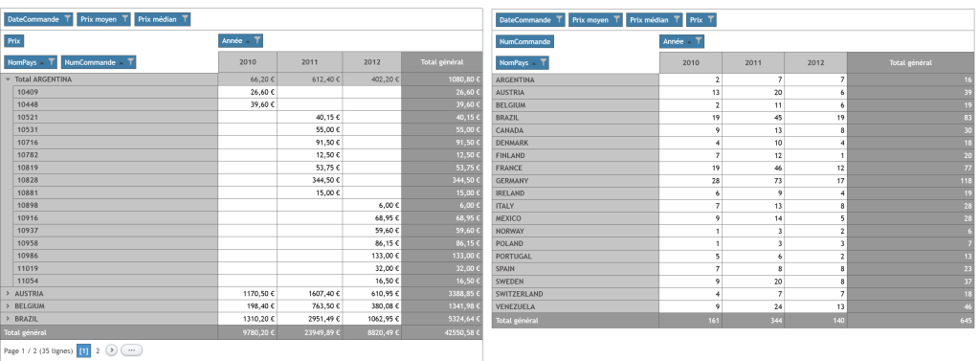Image resolution: width=980 pixels, height=361 pixels.
Task: Open filter icon of left Année field
Action: [x=257, y=41]
